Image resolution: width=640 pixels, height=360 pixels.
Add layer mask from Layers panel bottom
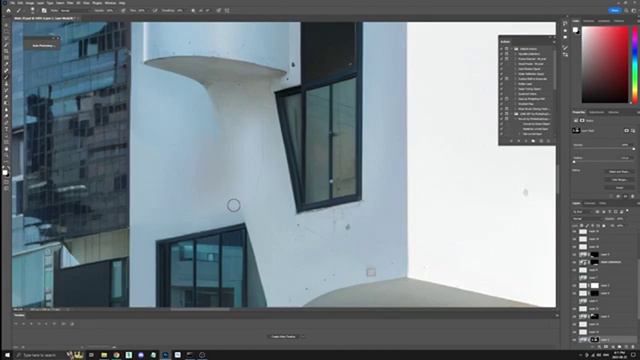pos(606,346)
